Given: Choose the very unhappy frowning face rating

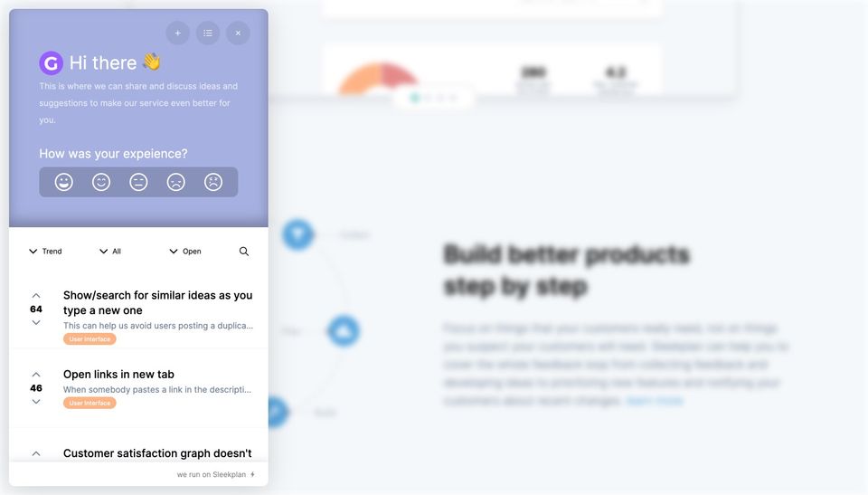Looking at the screenshot, I should coord(213,182).
